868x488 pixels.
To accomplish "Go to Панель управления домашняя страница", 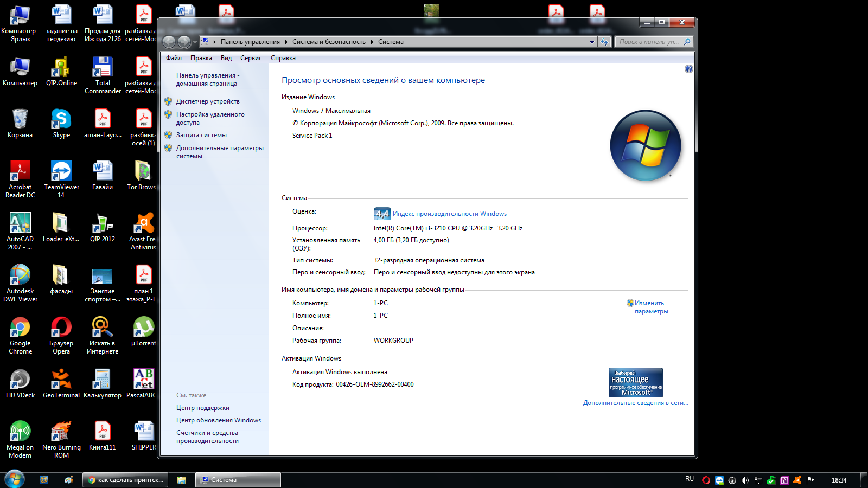I will coord(207,79).
